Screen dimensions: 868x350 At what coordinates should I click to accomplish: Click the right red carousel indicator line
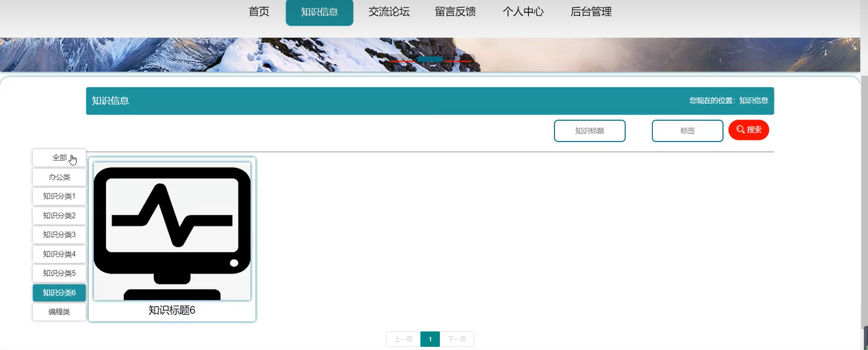458,61
